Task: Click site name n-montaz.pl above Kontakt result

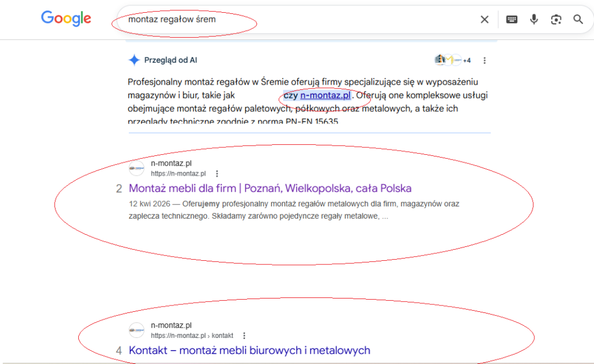Action: 171,325
